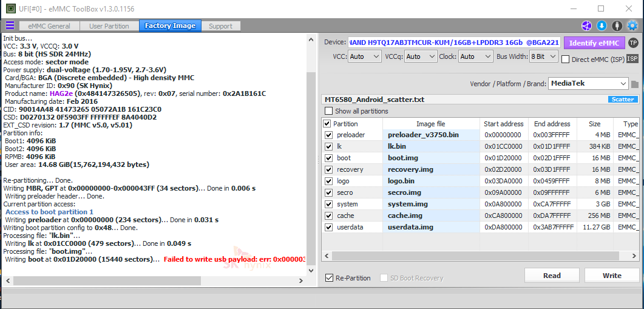Uncheck the userdata partition checkbox

[328, 227]
